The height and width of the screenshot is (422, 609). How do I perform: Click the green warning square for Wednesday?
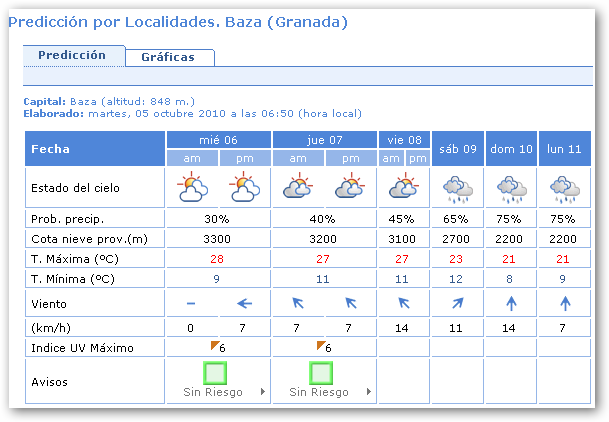click(217, 374)
